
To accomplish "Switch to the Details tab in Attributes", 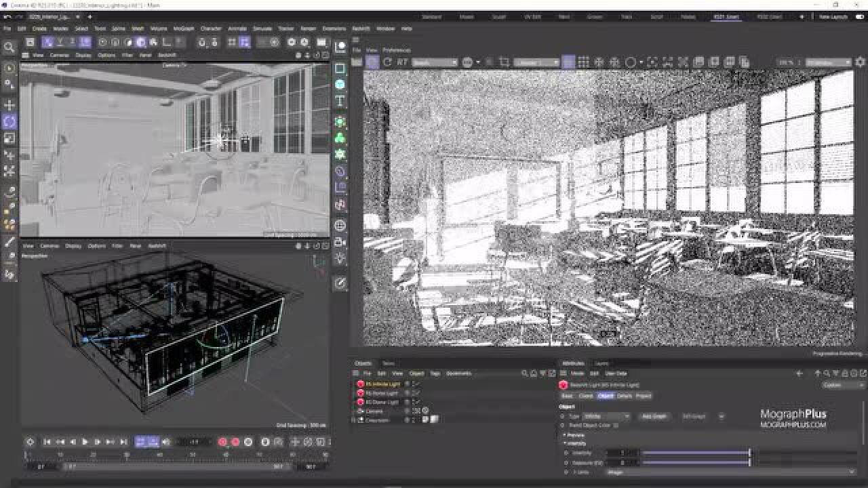I will 625,396.
